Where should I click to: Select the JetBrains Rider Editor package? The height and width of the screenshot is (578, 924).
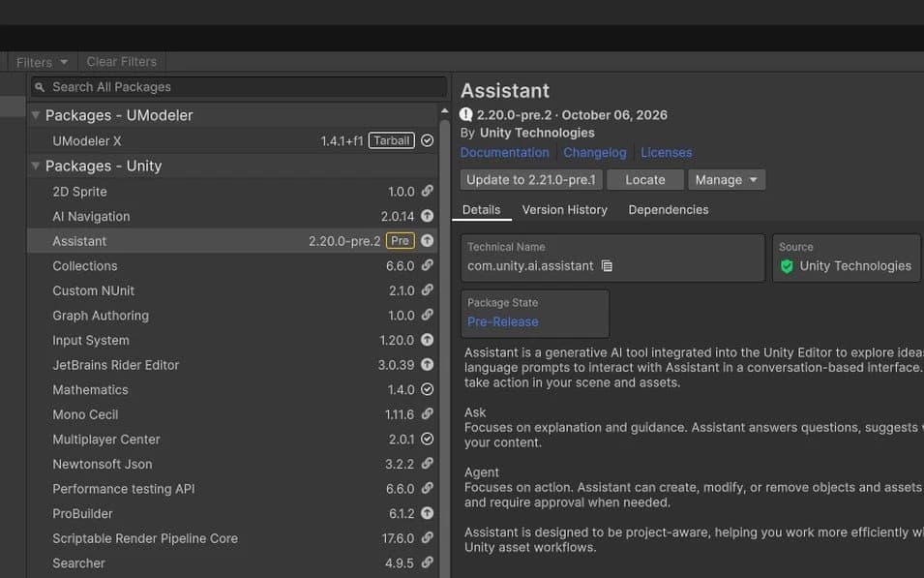pos(233,364)
